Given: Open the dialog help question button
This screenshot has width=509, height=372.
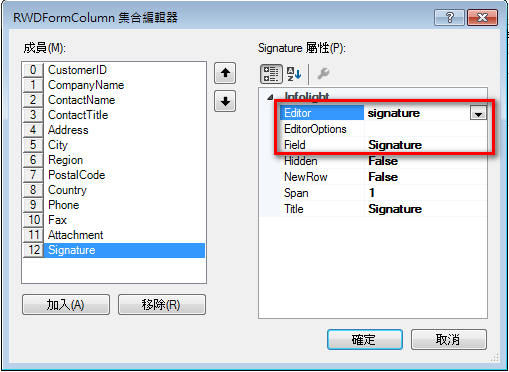Looking at the screenshot, I should (449, 17).
